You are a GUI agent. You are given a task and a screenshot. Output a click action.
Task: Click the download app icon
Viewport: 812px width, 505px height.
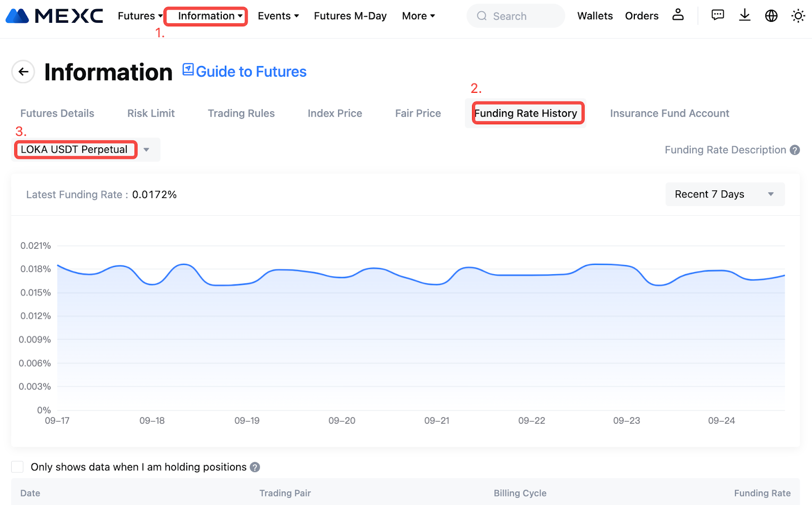pos(745,15)
